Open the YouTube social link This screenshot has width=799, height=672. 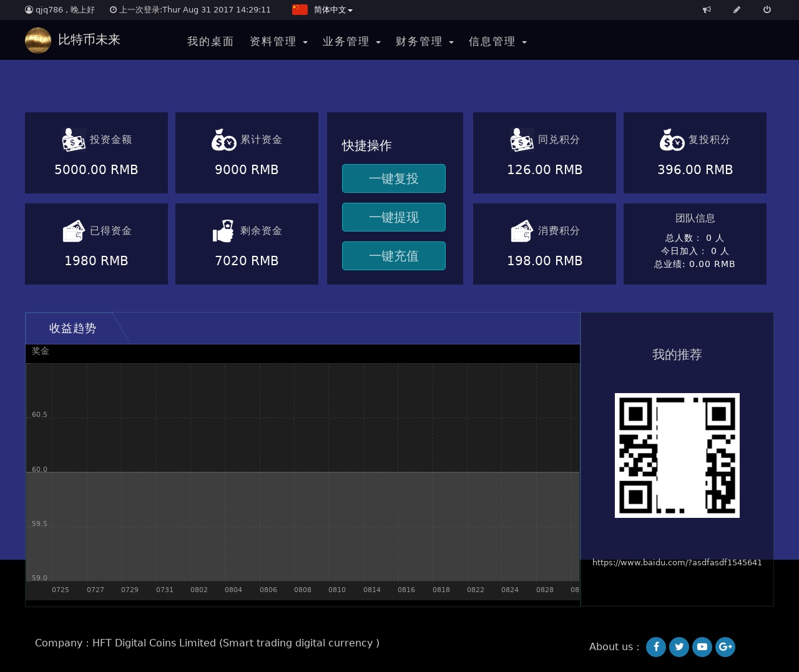[702, 647]
